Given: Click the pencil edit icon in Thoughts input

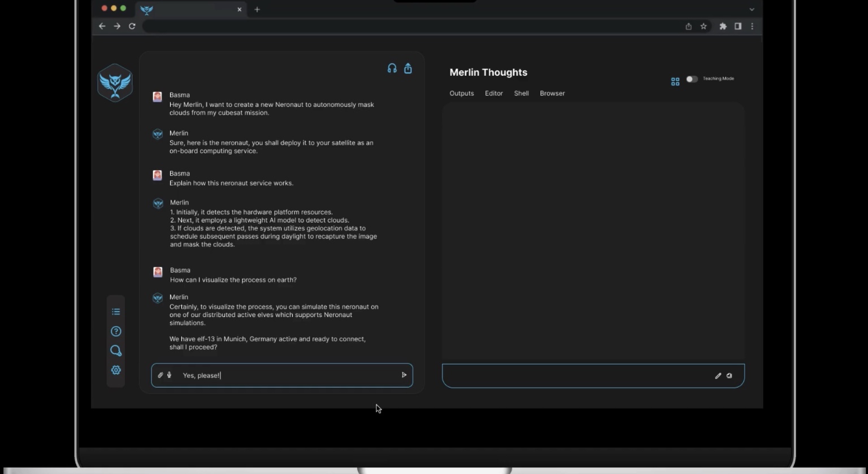Looking at the screenshot, I should pos(718,376).
